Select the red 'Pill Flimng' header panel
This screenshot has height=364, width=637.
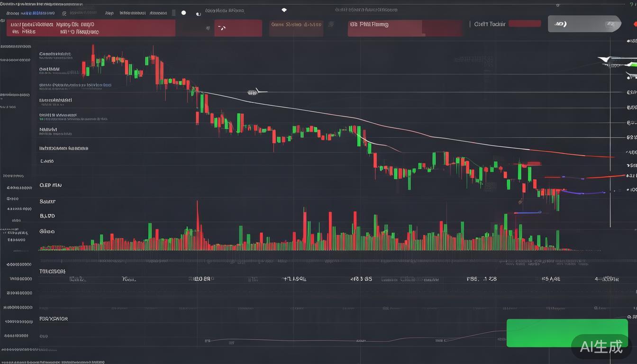pyautogui.click(x=404, y=28)
